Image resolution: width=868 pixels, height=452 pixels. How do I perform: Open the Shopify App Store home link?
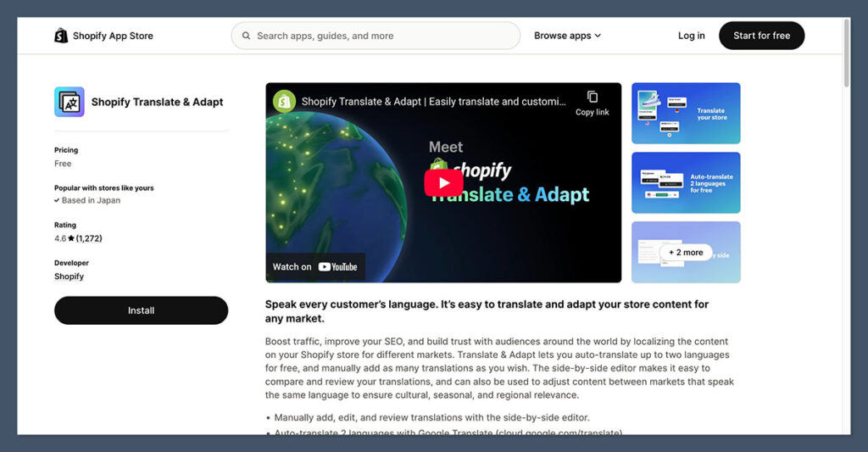[103, 36]
